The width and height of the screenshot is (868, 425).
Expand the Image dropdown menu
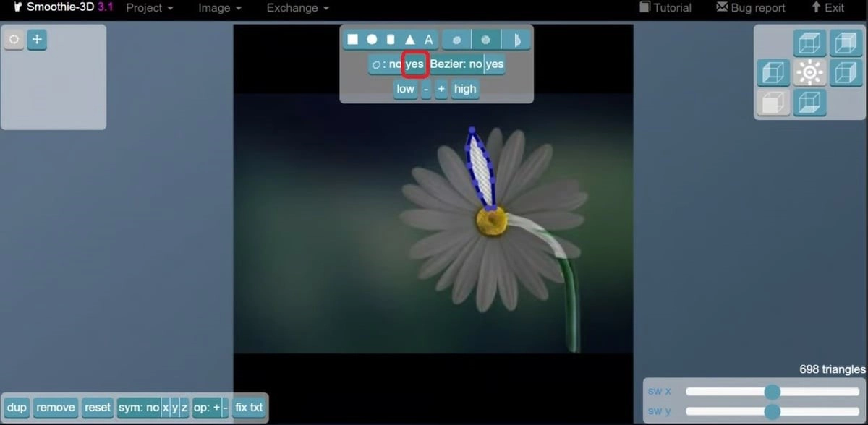(x=219, y=8)
